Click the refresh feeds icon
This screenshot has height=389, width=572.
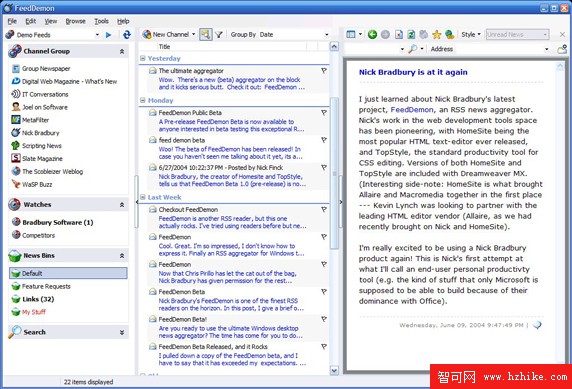pyautogui.click(x=127, y=35)
